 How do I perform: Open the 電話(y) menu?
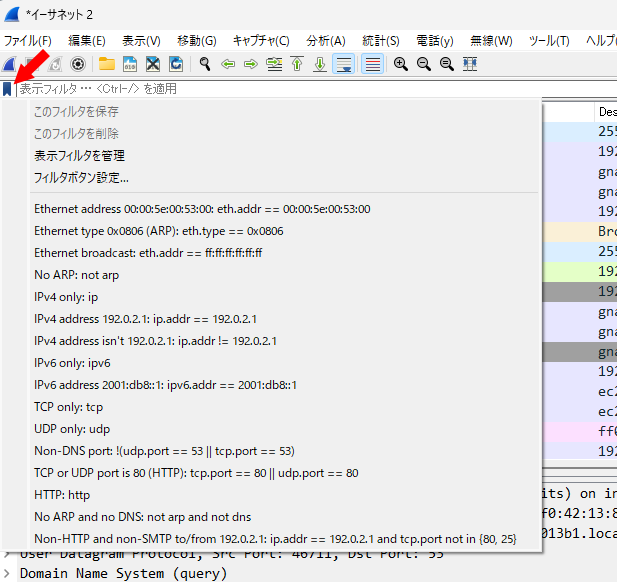click(x=435, y=41)
